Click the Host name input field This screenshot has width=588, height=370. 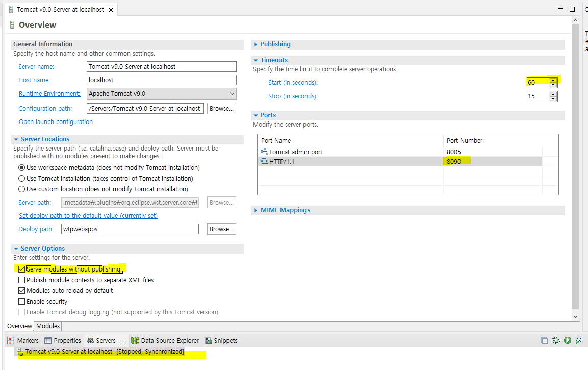(162, 80)
